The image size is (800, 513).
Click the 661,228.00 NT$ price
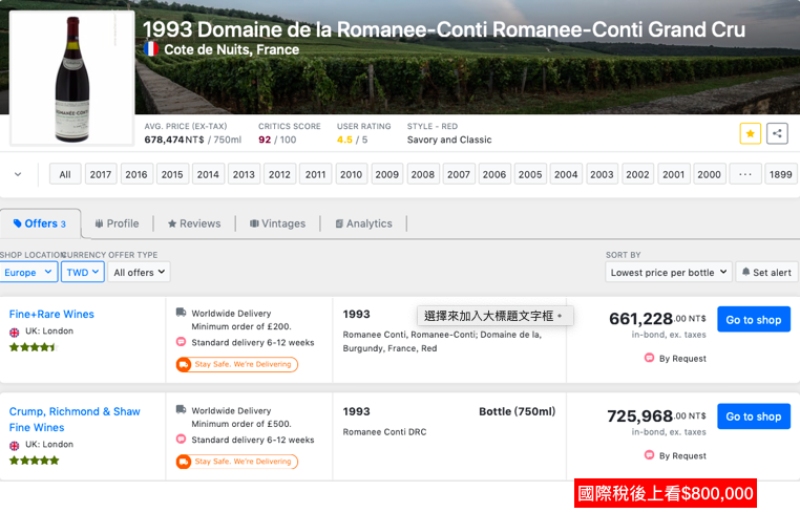point(658,319)
